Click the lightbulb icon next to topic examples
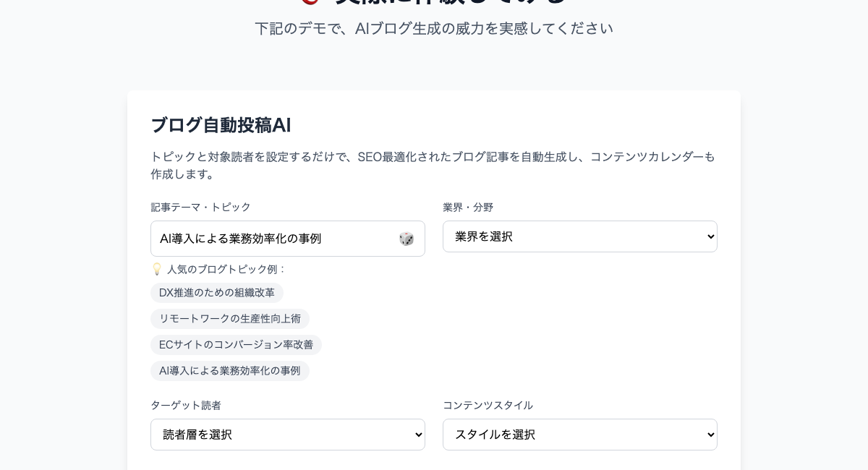The image size is (868, 470). point(156,269)
